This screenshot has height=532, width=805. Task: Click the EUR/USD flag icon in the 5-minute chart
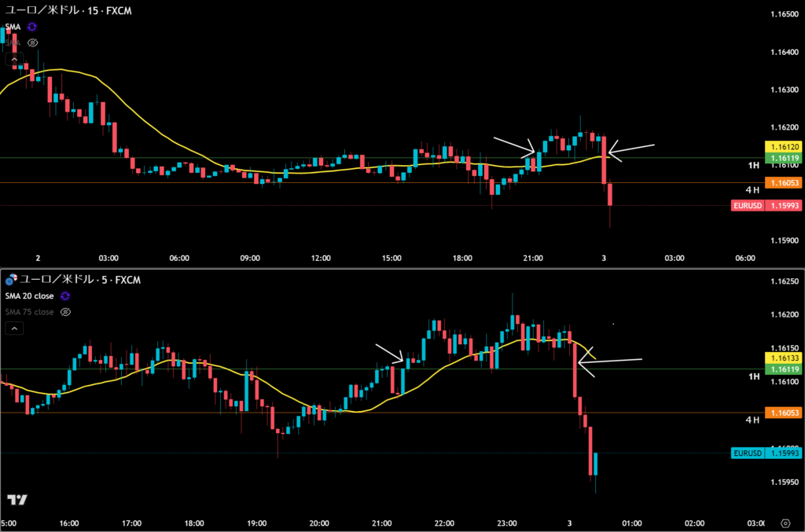tap(10, 279)
